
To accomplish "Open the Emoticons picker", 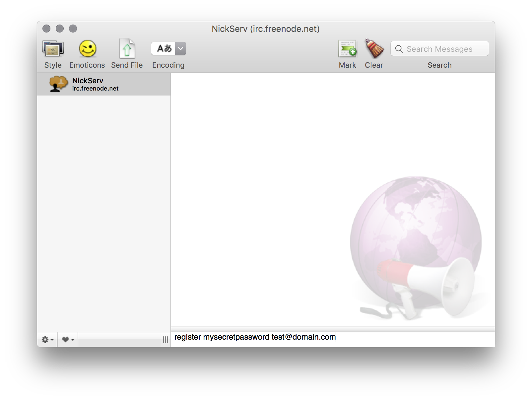I will point(87,50).
